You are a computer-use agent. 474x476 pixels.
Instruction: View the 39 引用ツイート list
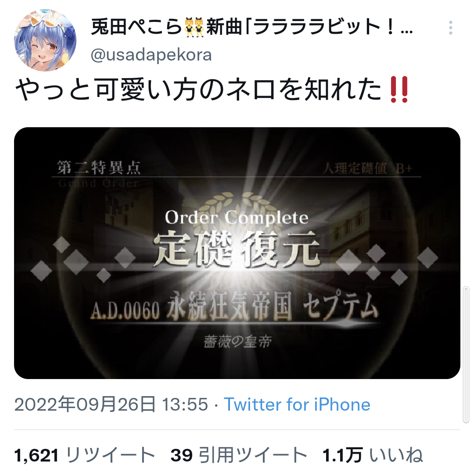[239, 455]
